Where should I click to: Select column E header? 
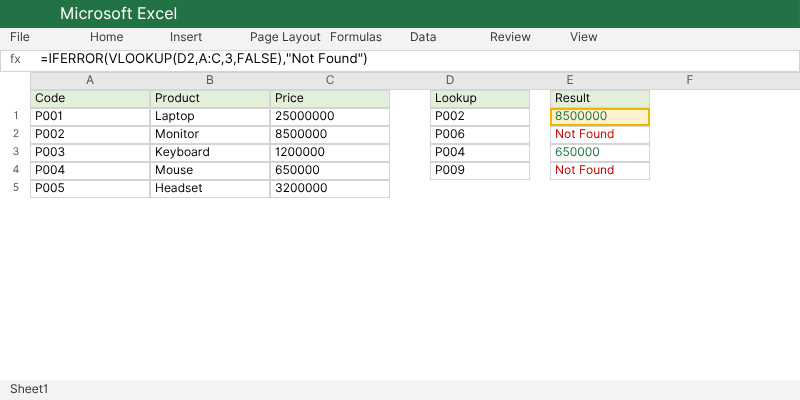570,80
